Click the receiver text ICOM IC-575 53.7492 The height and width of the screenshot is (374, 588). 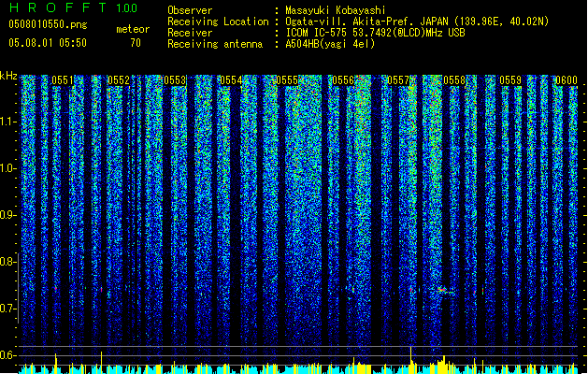375,33
